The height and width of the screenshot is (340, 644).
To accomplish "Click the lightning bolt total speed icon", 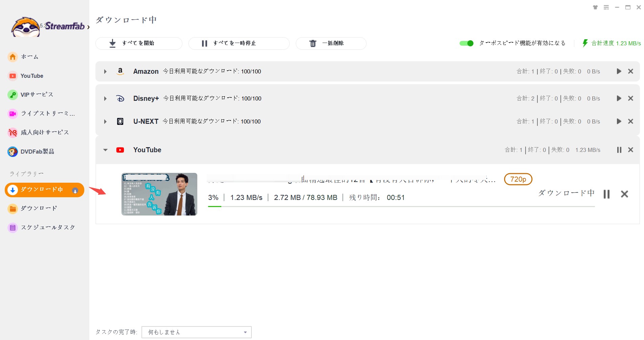I will pos(585,43).
